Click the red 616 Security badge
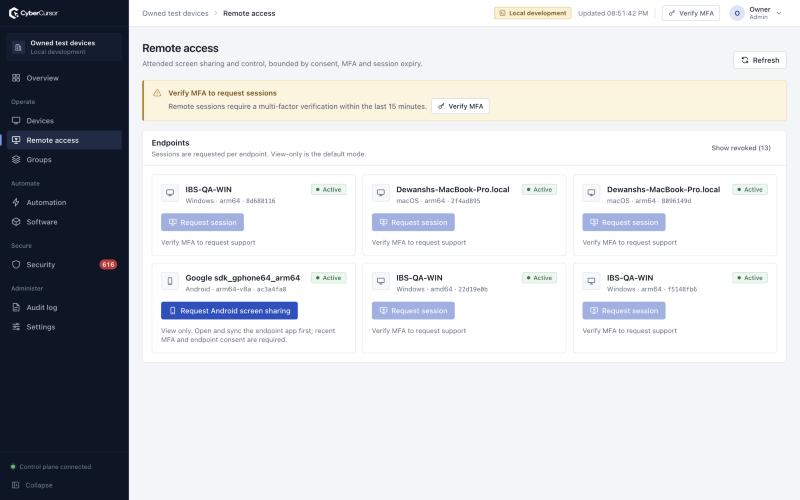 pos(108,265)
